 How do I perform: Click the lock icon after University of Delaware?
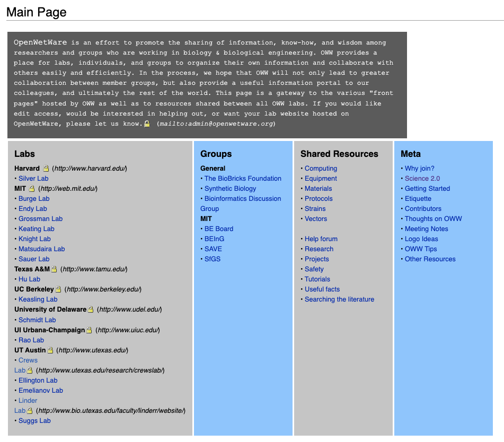[91, 309]
